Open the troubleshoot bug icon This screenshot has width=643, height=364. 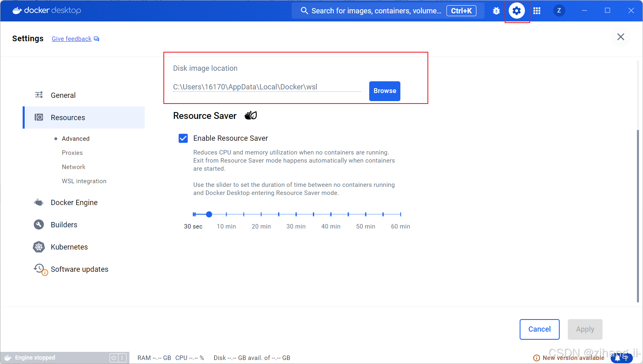[x=496, y=11]
